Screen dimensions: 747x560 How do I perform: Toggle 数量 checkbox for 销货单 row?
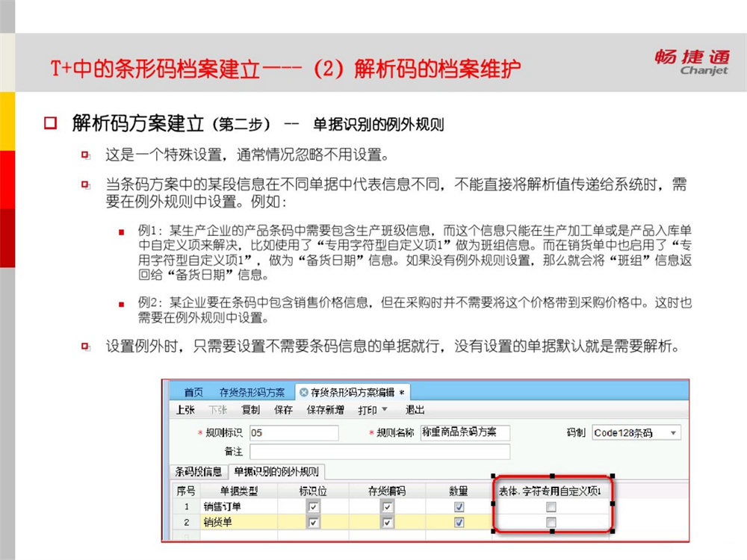click(x=459, y=523)
